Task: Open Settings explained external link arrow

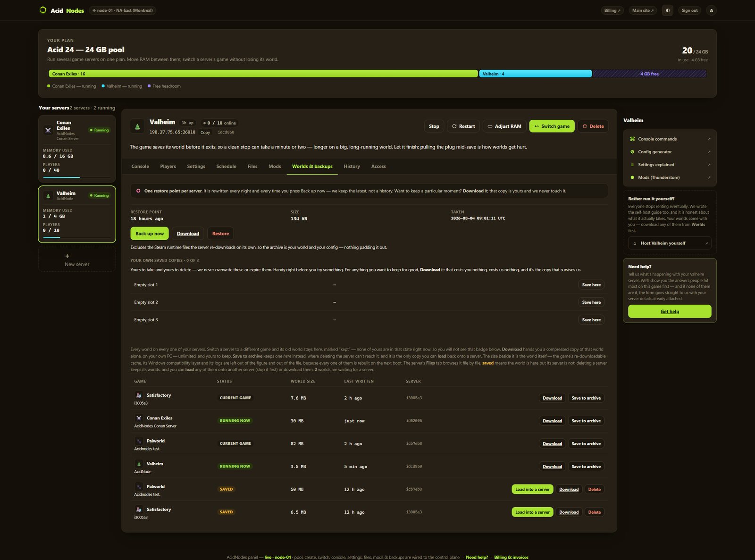Action: 709,165
